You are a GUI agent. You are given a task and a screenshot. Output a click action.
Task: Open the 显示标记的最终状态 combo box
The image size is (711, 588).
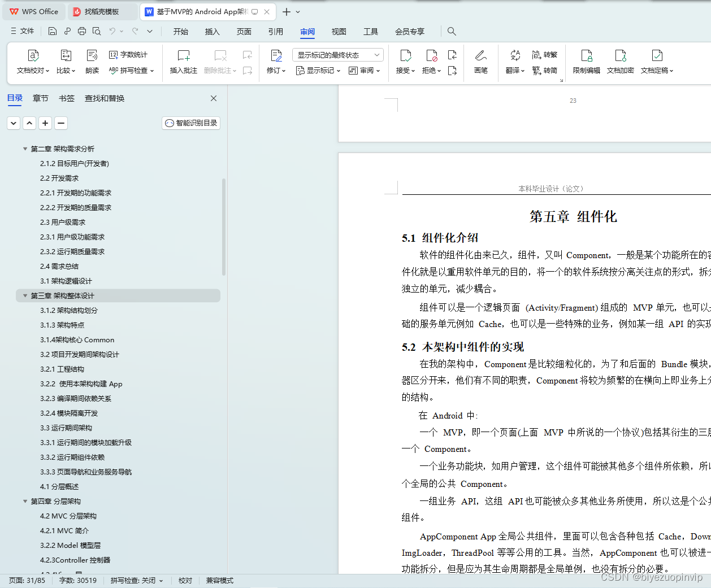(338, 55)
